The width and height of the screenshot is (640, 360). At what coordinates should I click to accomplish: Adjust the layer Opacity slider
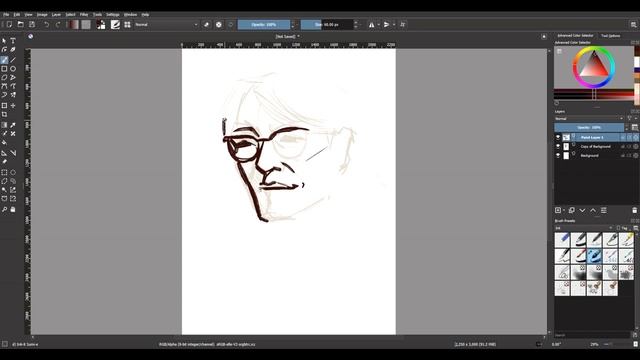[x=589, y=127]
